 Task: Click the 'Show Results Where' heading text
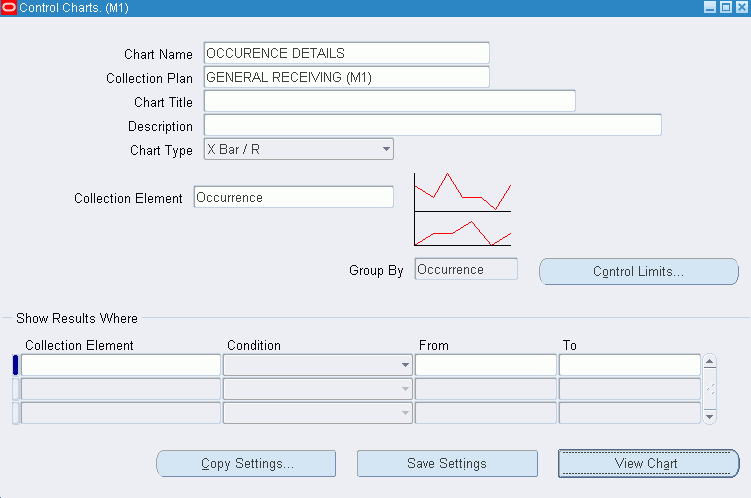77,318
